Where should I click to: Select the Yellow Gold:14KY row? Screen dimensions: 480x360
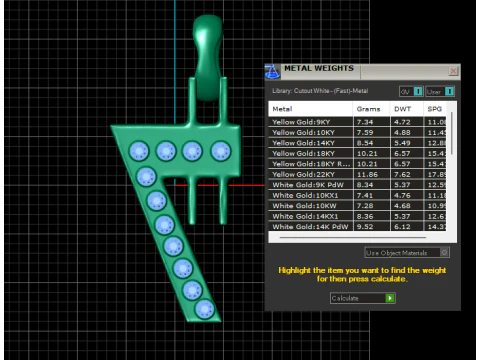pyautogui.click(x=357, y=143)
